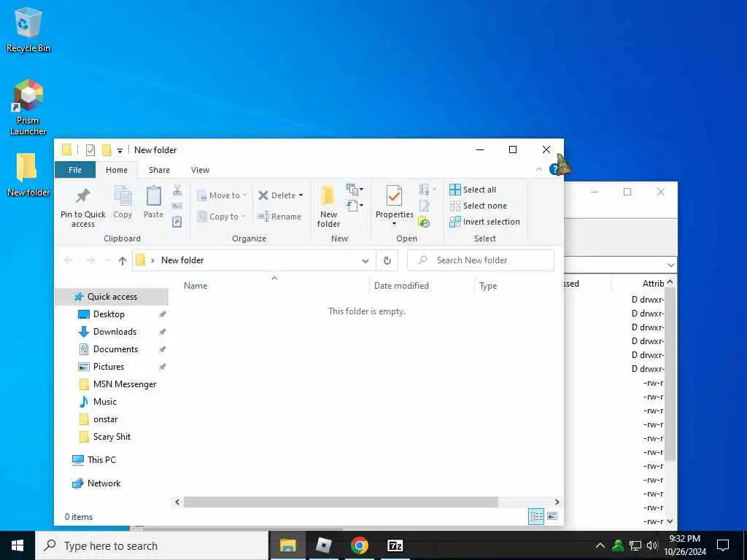Screen dimensions: 747x560
Task: Open MSN Messenger folder in sidebar
Action: tap(124, 384)
